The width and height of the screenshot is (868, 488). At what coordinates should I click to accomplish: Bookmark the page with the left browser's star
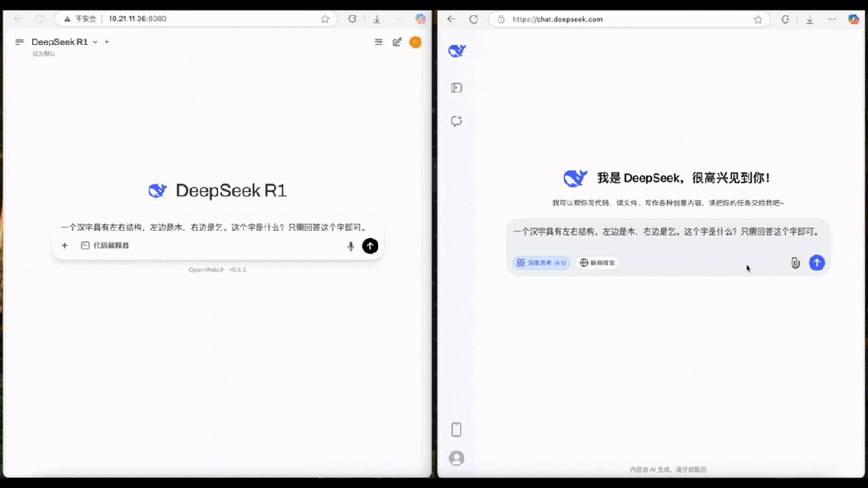(x=325, y=18)
